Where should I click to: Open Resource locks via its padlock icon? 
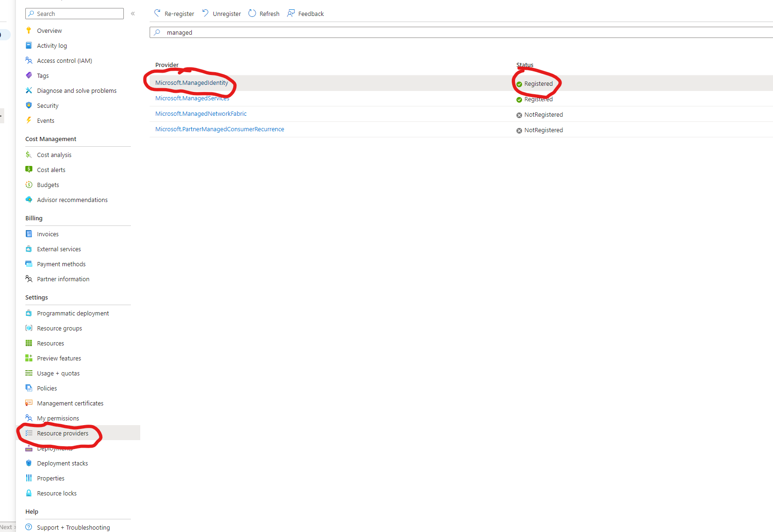coord(29,493)
